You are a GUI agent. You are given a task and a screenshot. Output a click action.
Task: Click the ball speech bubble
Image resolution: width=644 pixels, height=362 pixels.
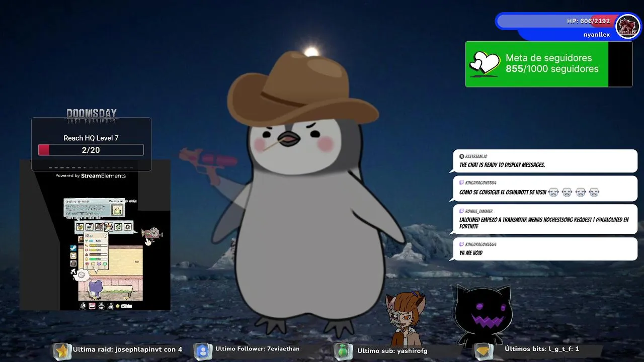(x=82, y=275)
